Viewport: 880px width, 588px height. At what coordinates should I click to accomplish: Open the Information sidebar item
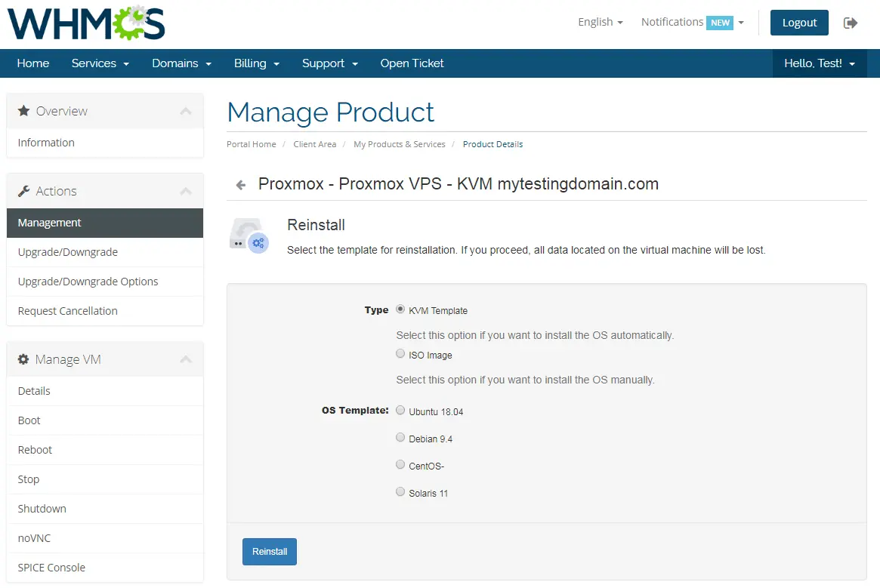(105, 143)
